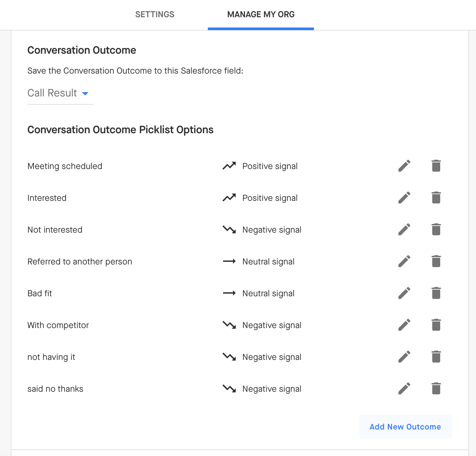This screenshot has width=476, height=456.
Task: Edit the Meeting scheduled outcome
Action: pos(404,166)
